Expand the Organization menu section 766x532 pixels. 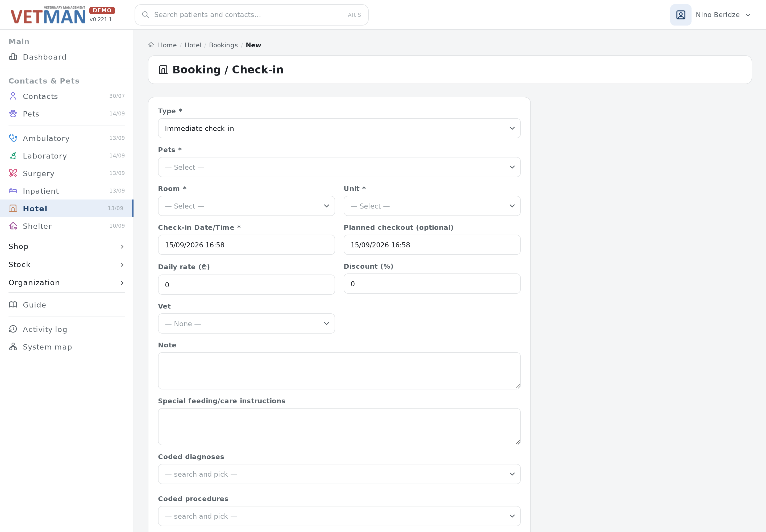click(x=67, y=282)
